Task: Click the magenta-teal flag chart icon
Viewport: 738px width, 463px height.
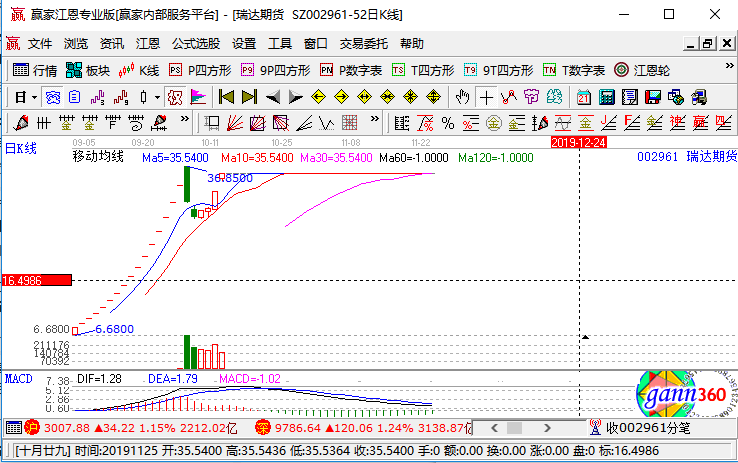Action: [x=198, y=97]
